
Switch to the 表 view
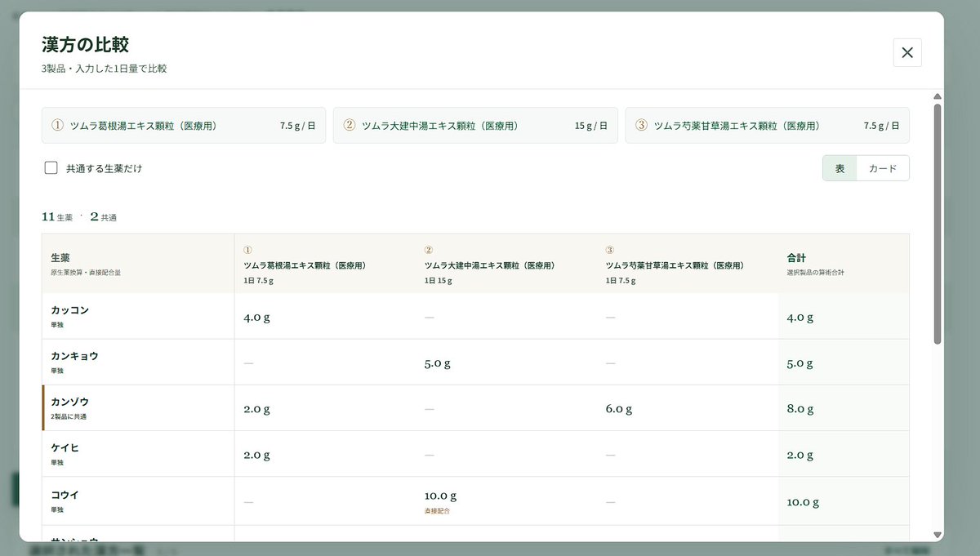click(x=840, y=168)
